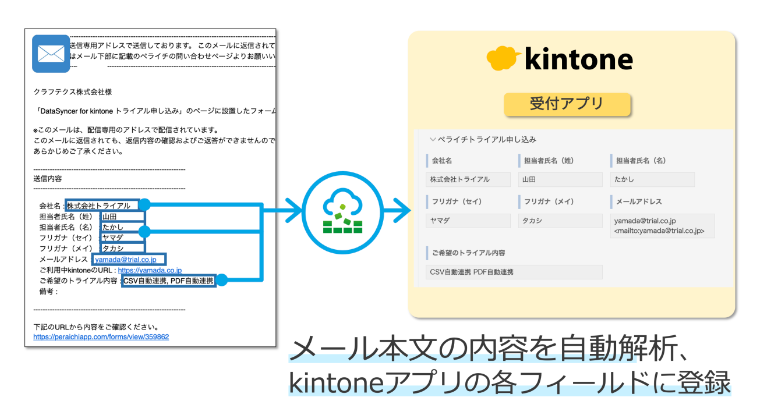The height and width of the screenshot is (418, 770).
Task: Click the 送信内容 heading in the email
Action: 48,179
